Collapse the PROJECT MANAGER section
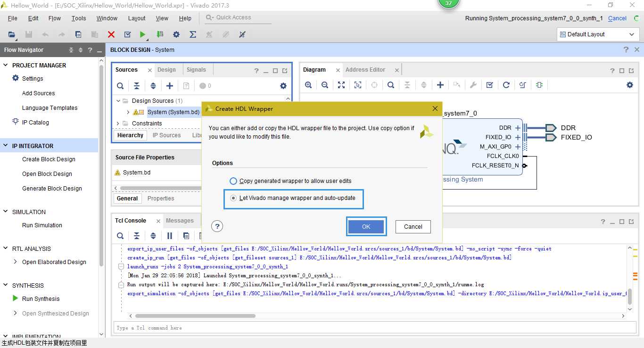This screenshot has height=348, width=644. (x=6, y=66)
